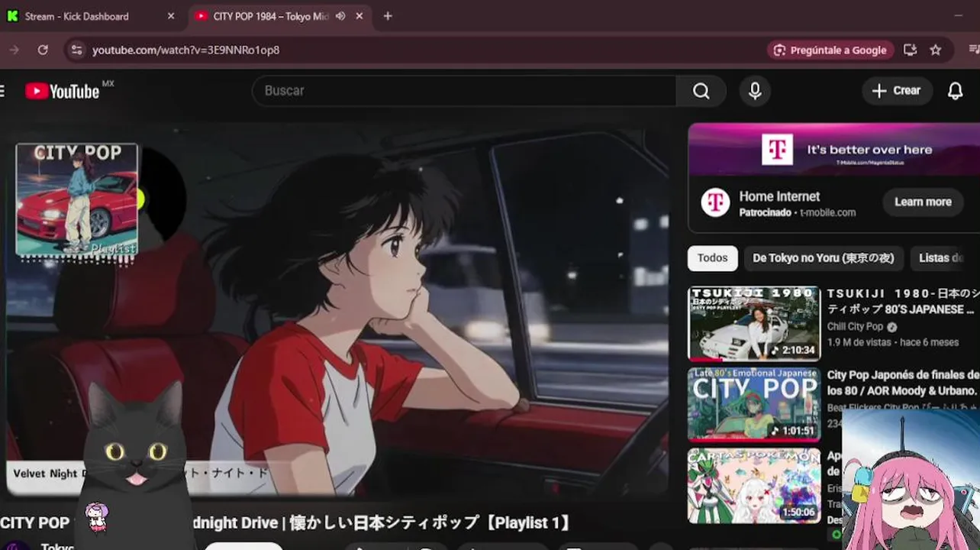Bookmark this page with the star icon

(936, 50)
